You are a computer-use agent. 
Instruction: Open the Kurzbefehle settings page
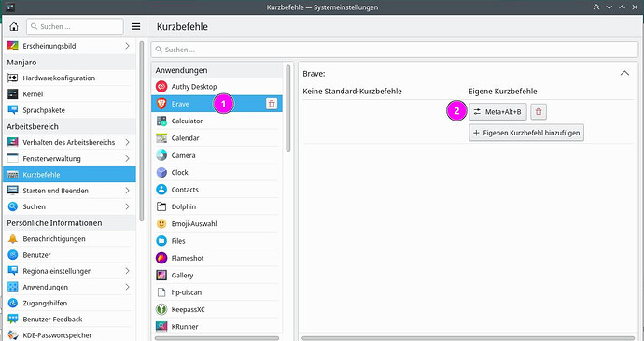(x=69, y=175)
